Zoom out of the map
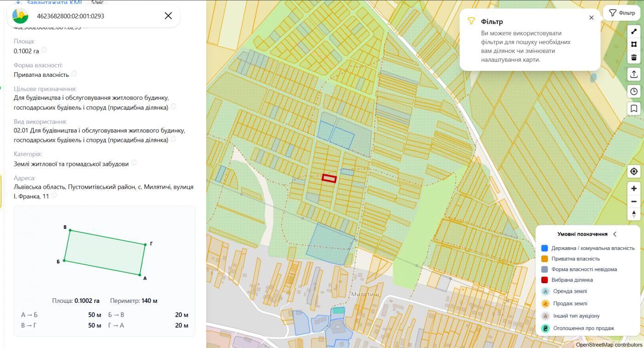 coord(634,202)
